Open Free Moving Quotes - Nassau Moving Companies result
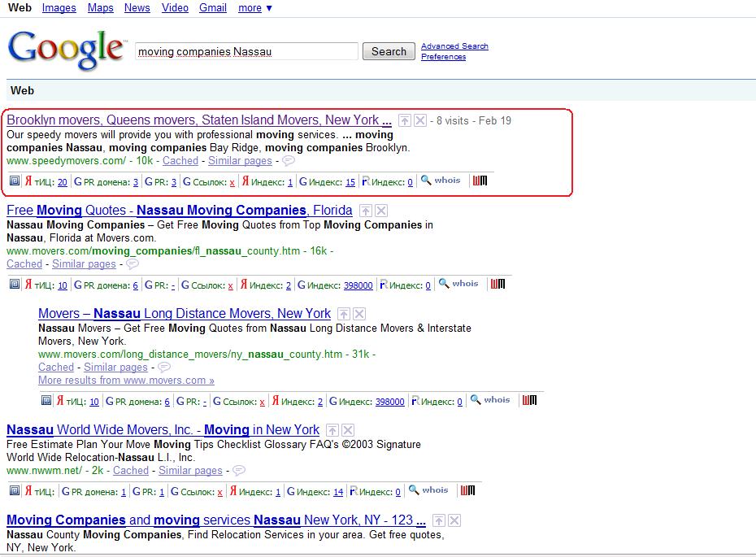 [x=180, y=211]
